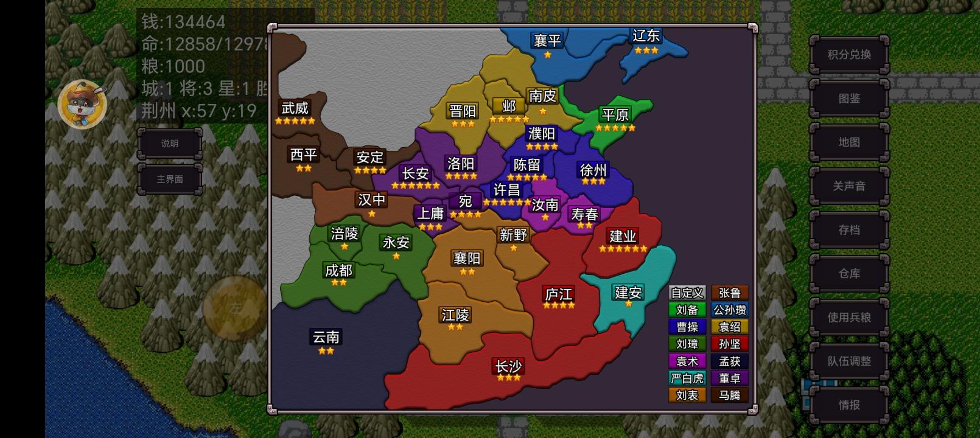Screen dimensions: 980x438
Task: Tap the translucent 左 direction pad
Action: (235, 308)
